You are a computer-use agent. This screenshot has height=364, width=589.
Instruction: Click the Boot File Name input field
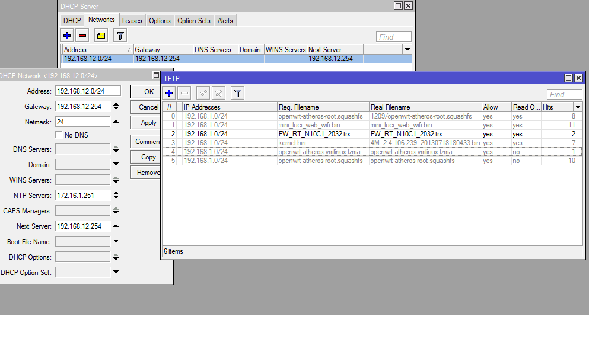(x=82, y=241)
